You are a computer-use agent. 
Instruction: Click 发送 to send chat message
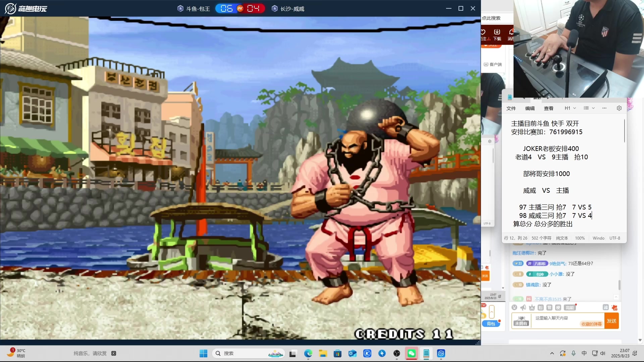click(x=611, y=321)
